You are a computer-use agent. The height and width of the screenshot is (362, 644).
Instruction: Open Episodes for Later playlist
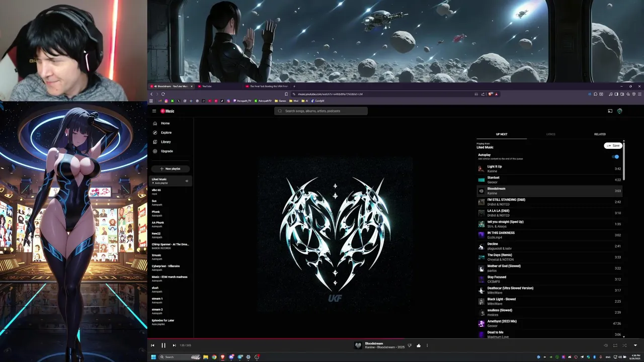(171, 322)
